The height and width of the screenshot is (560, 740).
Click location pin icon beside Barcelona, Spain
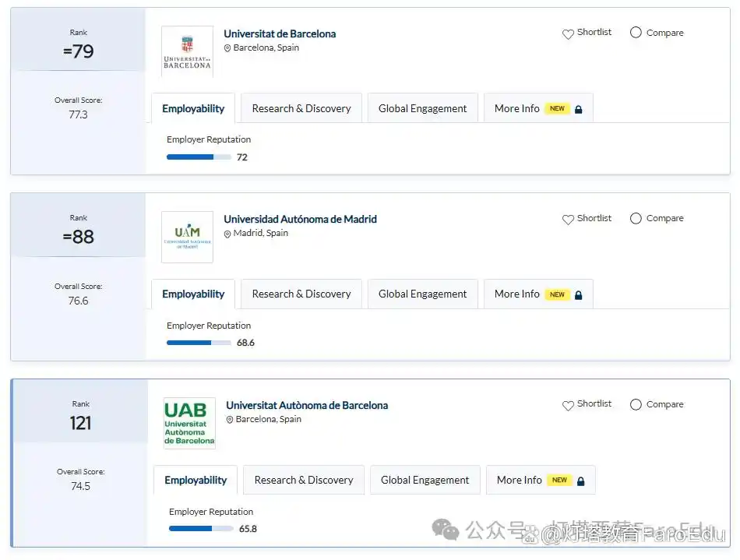click(227, 48)
